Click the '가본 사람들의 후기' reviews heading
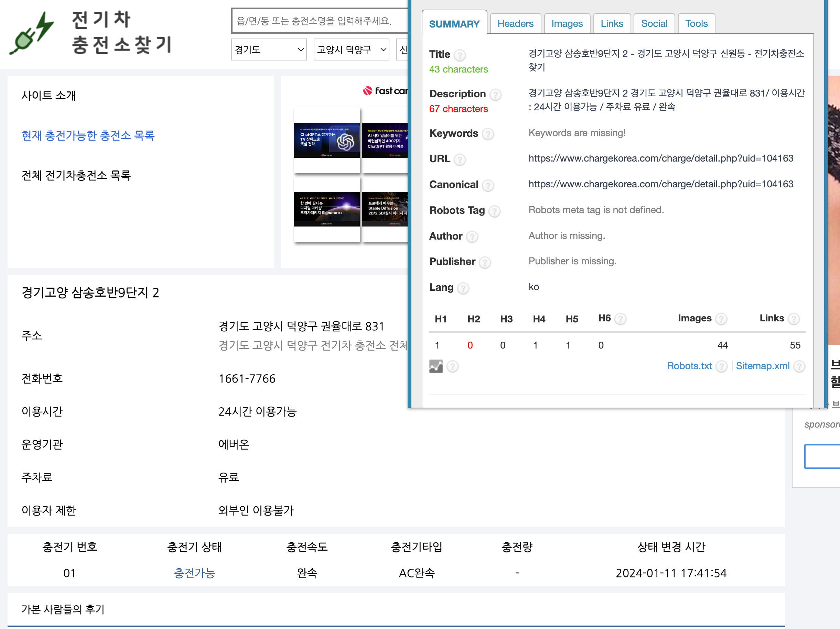 (63, 609)
